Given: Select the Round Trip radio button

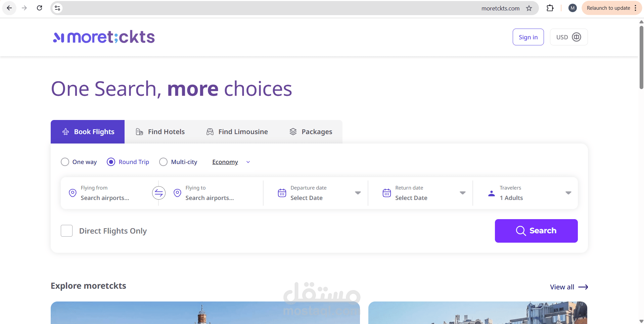Looking at the screenshot, I should [x=111, y=162].
